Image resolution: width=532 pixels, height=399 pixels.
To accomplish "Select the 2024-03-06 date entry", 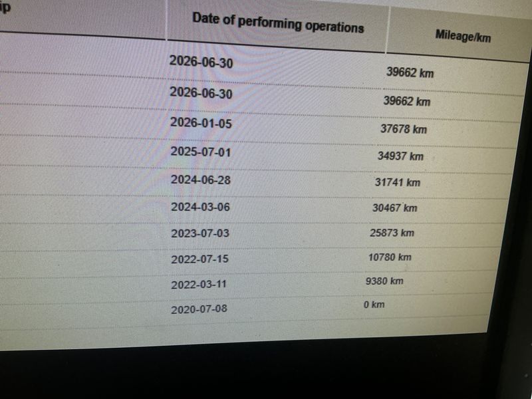I will 200,207.
